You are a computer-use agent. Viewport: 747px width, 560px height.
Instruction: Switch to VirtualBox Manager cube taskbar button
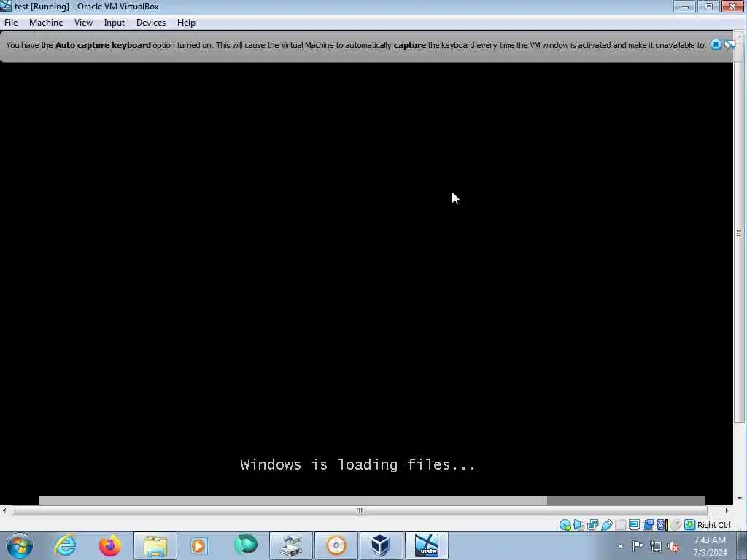[x=381, y=545]
